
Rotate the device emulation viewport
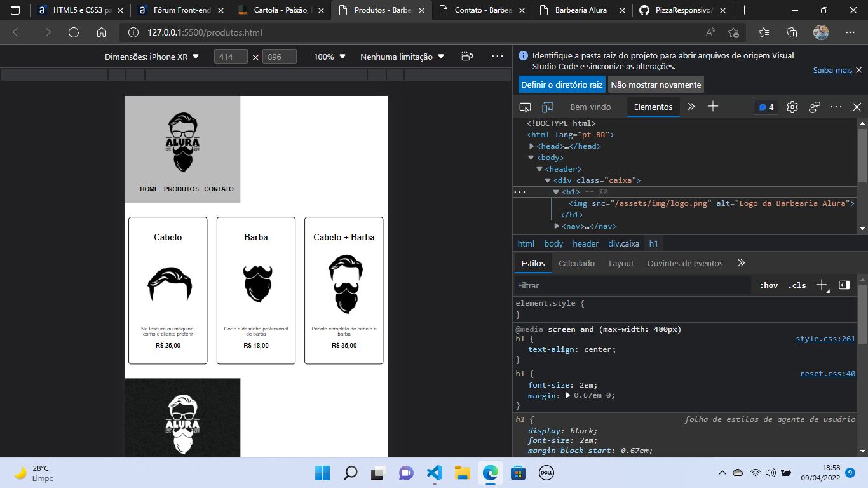coord(467,57)
